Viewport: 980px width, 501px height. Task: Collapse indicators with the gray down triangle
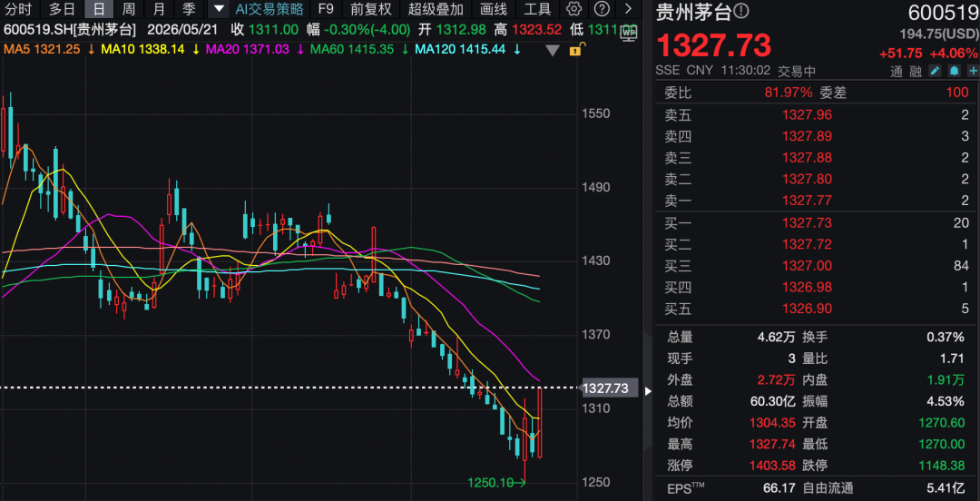[553, 51]
